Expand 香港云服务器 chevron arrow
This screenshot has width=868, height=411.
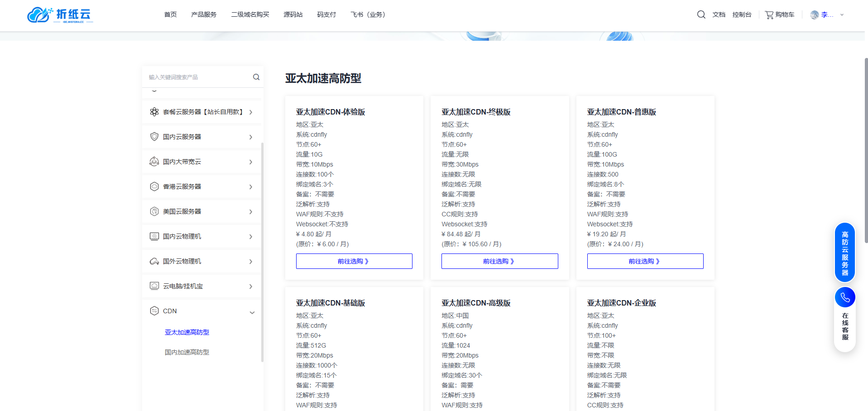point(251,187)
